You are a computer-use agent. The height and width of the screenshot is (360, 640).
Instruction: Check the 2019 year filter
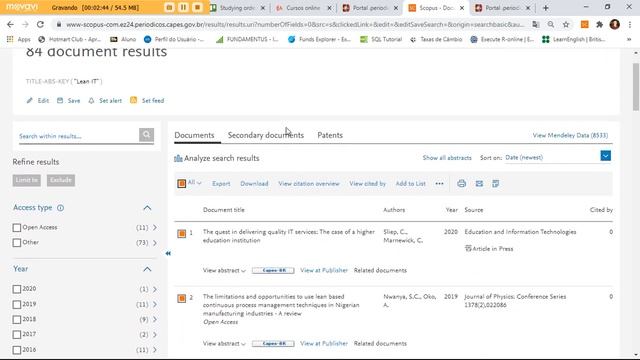[x=17, y=304]
